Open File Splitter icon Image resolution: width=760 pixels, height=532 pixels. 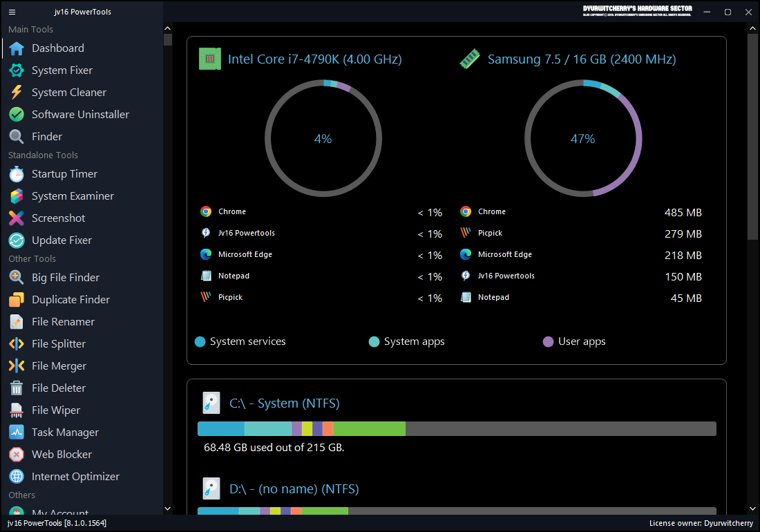pyautogui.click(x=17, y=344)
